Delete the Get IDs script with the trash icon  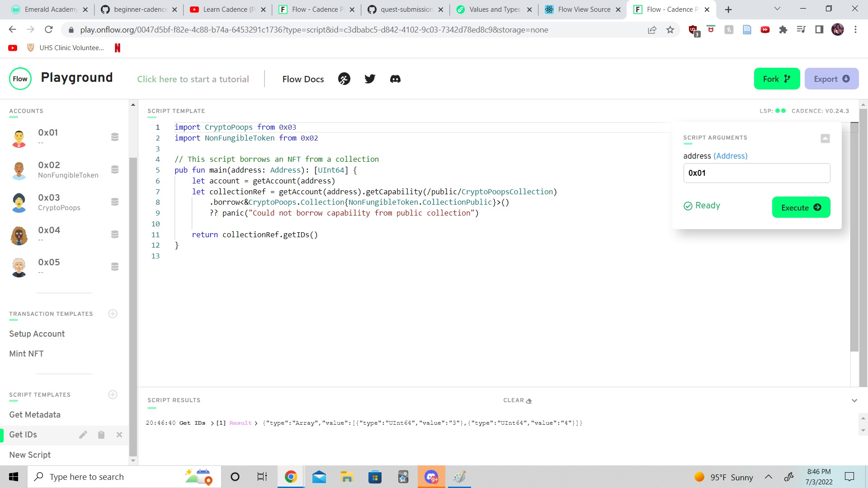coord(101,434)
